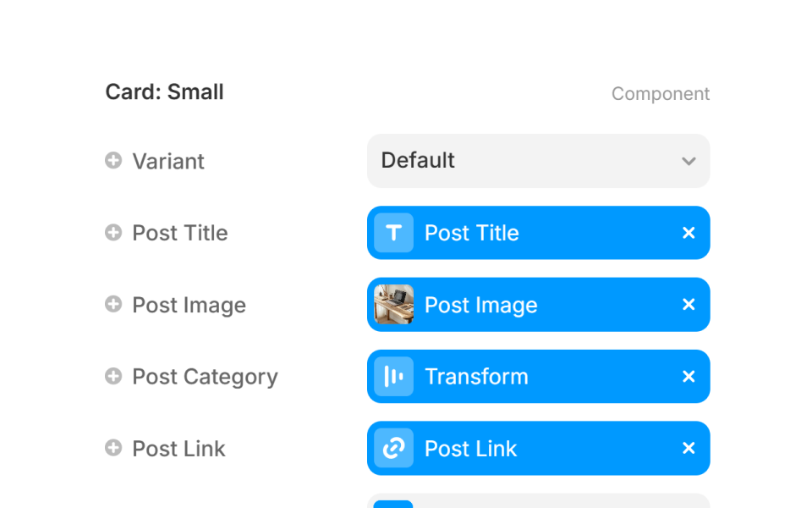Remove the Post Title connection
Screen dimensions: 812x508
pos(689,233)
